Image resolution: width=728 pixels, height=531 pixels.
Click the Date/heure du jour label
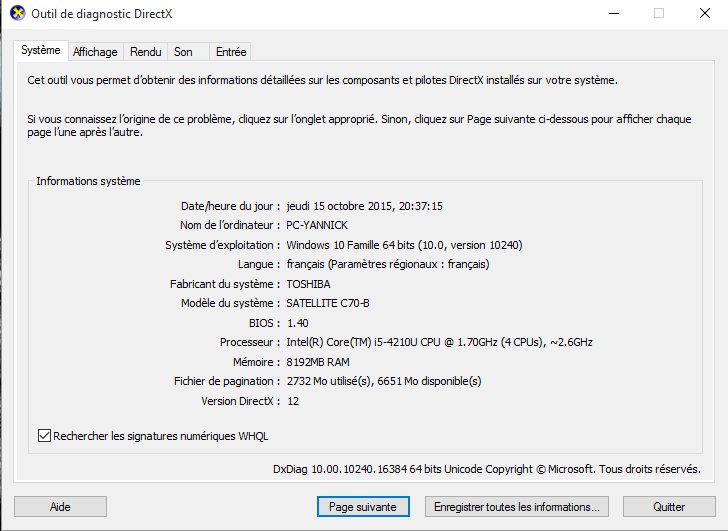[x=231, y=206]
